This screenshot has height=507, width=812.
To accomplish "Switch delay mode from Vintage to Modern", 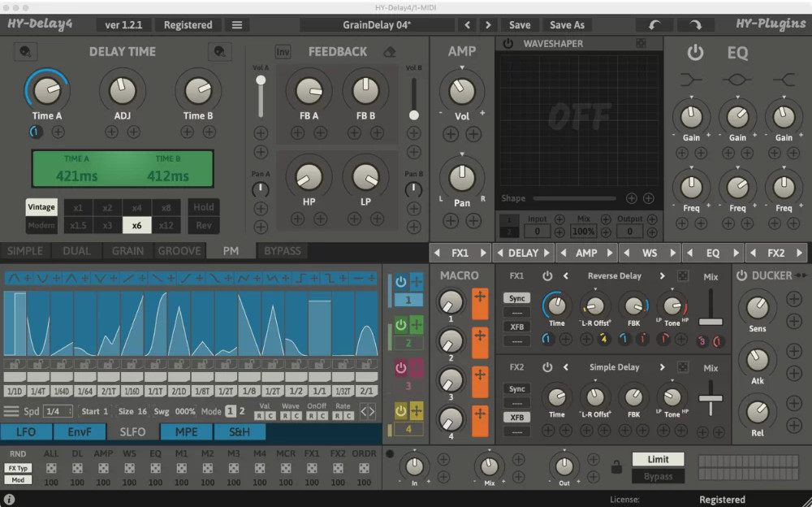I will click(x=41, y=224).
